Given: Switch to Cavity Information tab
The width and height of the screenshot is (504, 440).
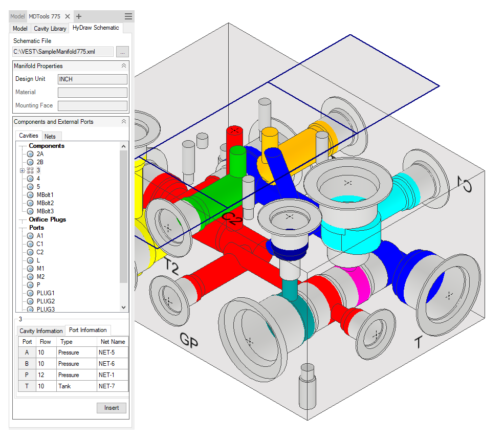Looking at the screenshot, I should tap(41, 331).
